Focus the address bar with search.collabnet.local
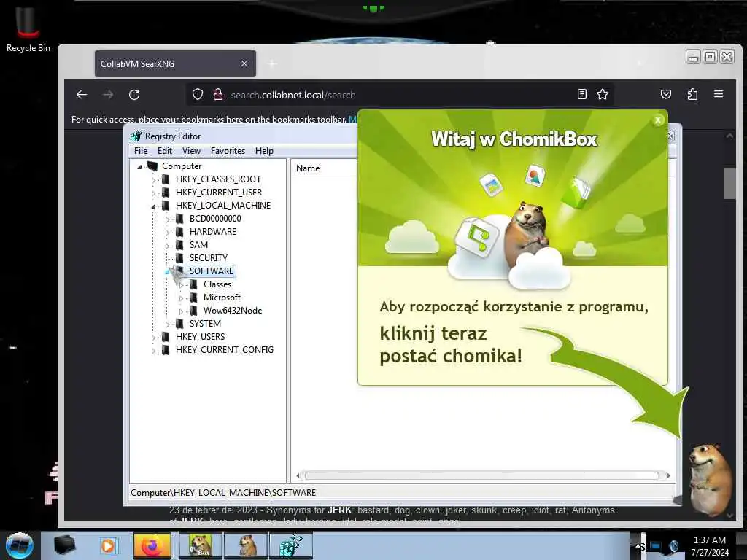747x560 pixels. pyautogui.click(x=399, y=95)
